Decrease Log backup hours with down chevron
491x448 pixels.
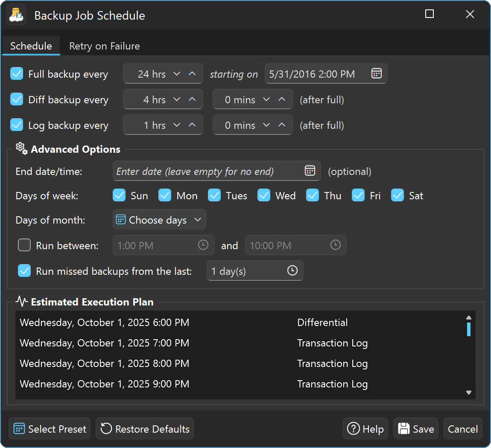click(x=177, y=125)
